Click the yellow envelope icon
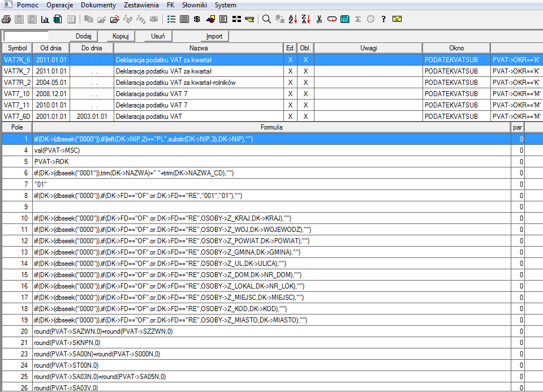The image size is (543, 392). point(397,19)
